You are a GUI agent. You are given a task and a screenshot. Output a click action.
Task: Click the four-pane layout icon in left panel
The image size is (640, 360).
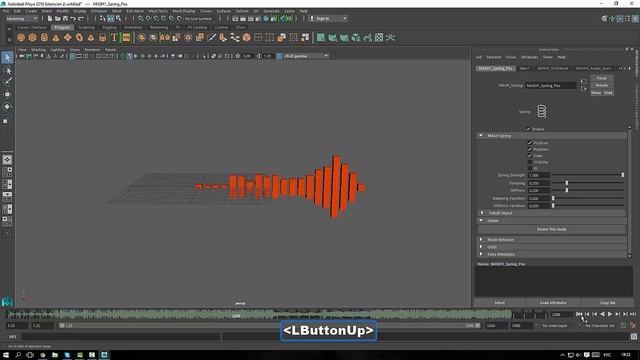pyautogui.click(x=7, y=172)
